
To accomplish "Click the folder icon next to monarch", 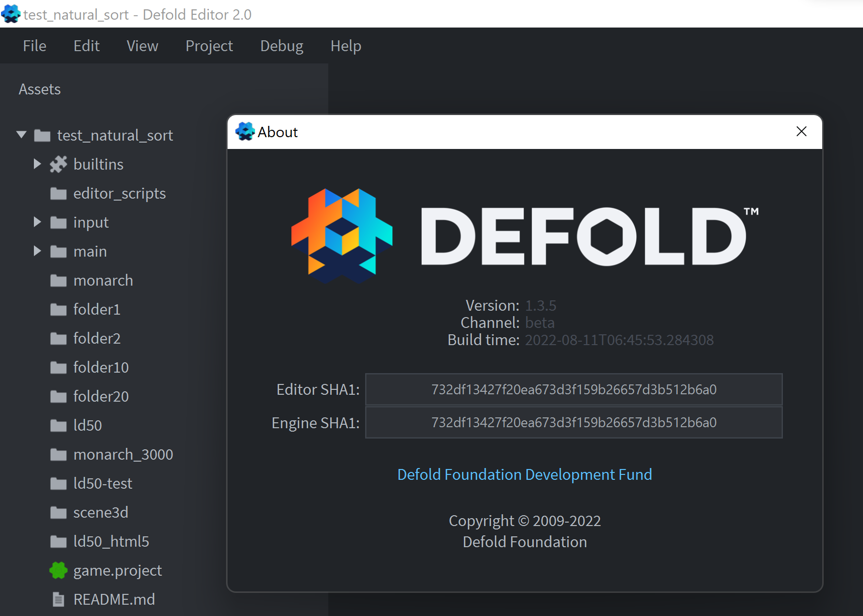I will click(x=58, y=280).
